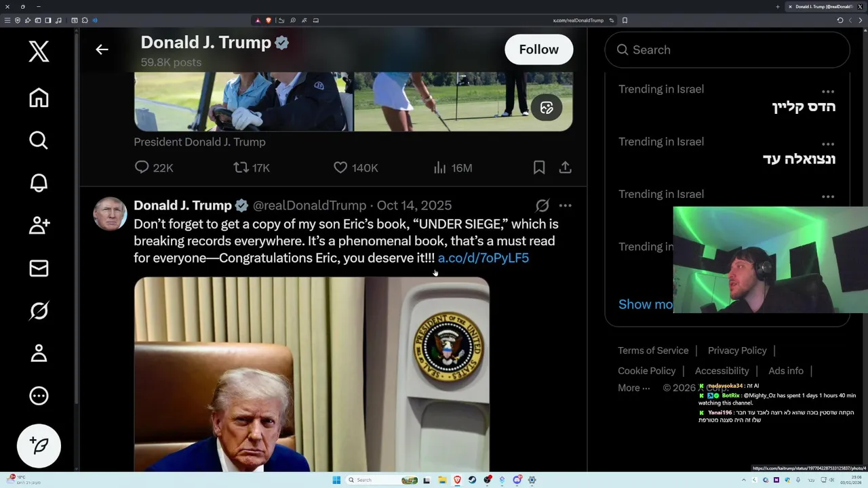
Task: Reload the page with the refresh arrow
Action: coord(840,20)
